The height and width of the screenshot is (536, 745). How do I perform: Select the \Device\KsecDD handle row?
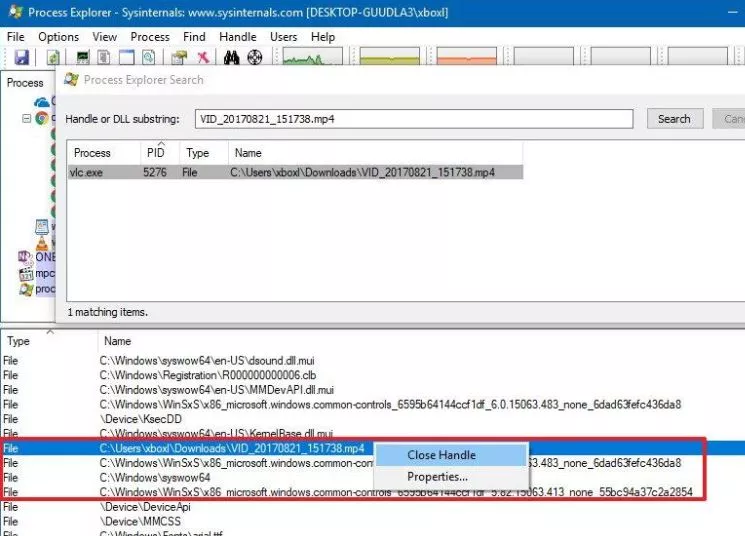click(x=372, y=419)
